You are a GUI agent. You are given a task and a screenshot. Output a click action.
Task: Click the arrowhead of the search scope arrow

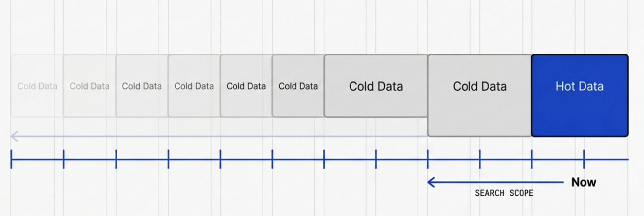(431, 182)
